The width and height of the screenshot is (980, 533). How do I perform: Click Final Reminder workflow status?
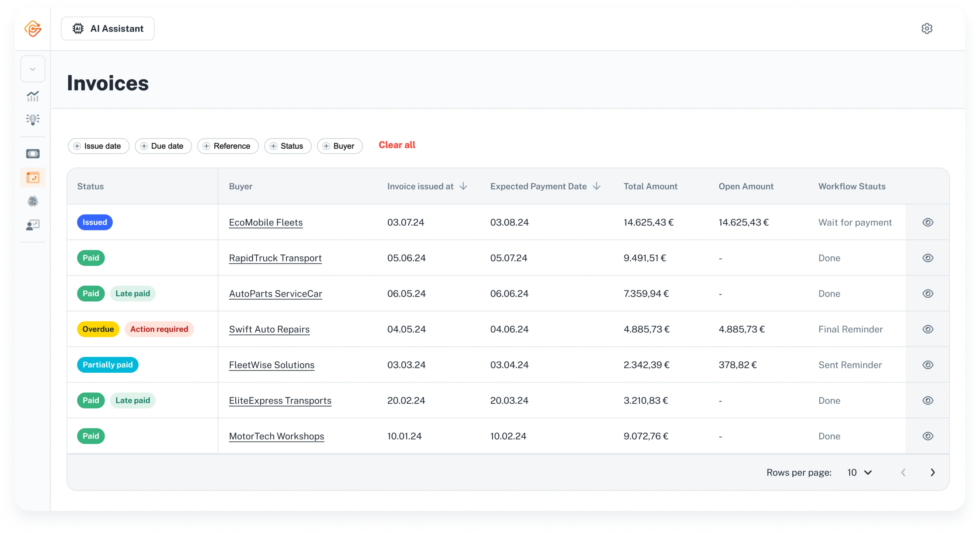coord(850,329)
